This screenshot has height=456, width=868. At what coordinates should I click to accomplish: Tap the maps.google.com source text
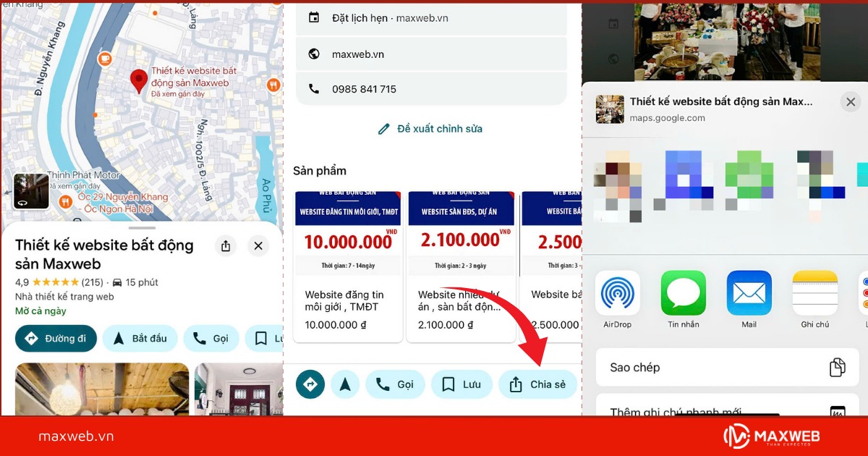tap(667, 118)
